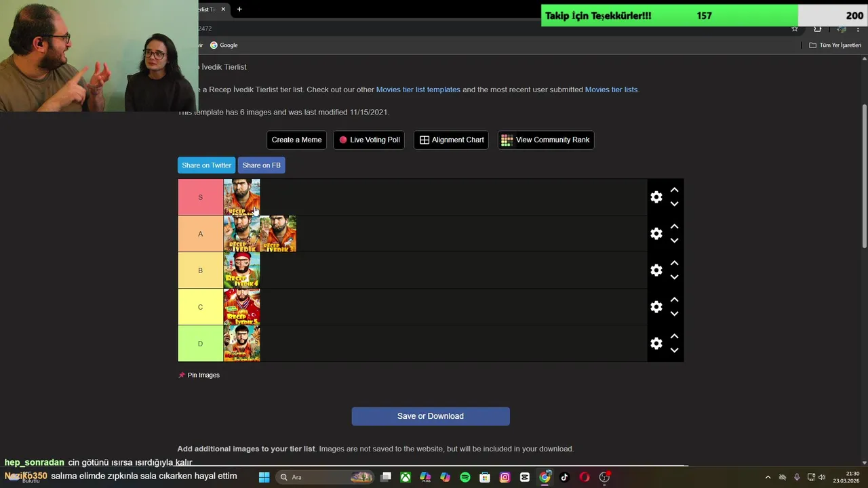Launch Xbox app from taskbar
This screenshot has width=868, height=488.
(406, 477)
